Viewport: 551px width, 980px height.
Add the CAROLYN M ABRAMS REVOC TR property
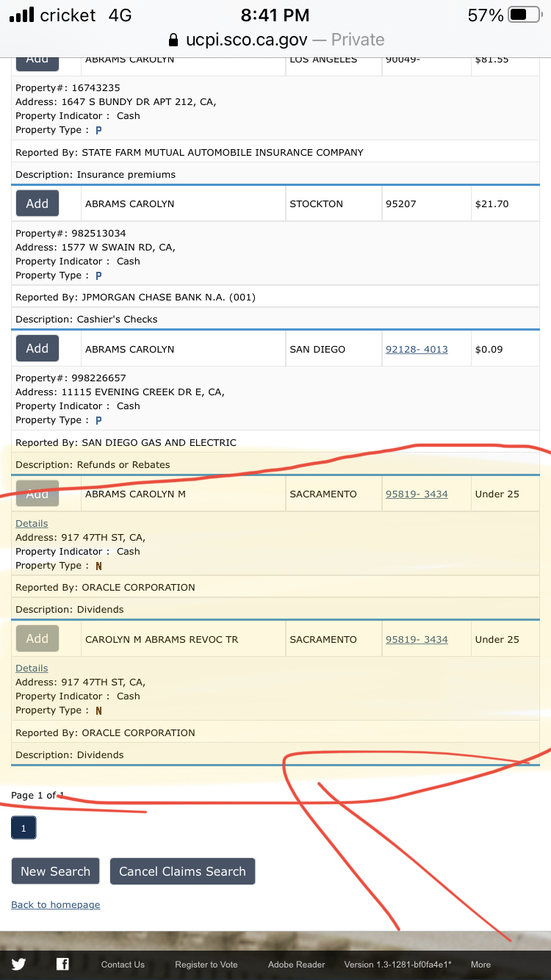point(37,638)
